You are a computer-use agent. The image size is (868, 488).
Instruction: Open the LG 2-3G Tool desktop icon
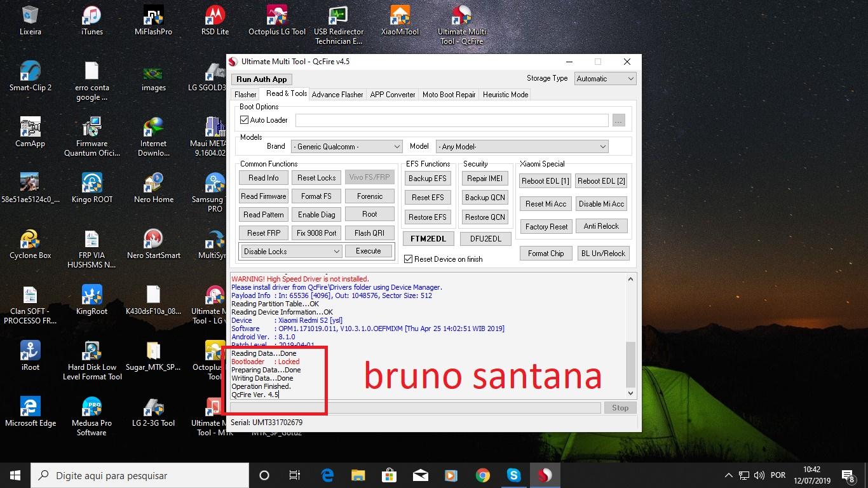click(153, 412)
